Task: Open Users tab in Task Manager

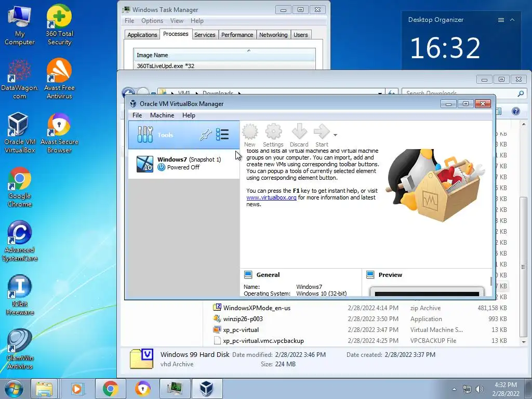Action: tap(301, 35)
